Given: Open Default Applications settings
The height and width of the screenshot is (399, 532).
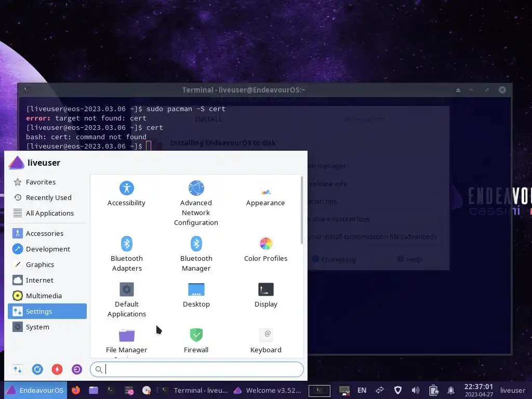Looking at the screenshot, I should 127,300.
